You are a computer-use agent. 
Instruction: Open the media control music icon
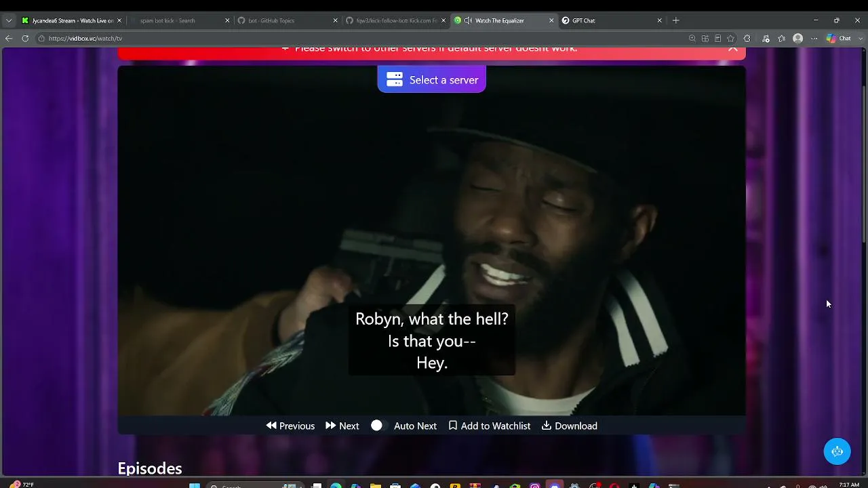[x=766, y=39]
